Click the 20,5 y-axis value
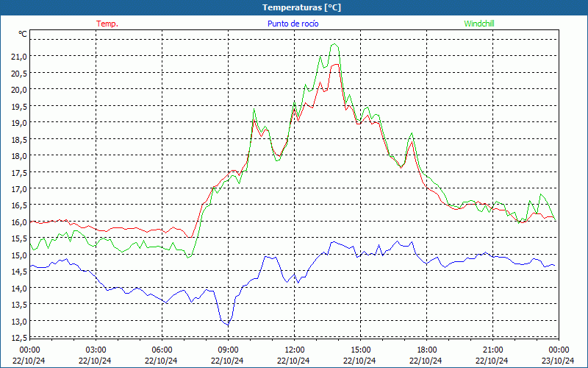The height and width of the screenshot is (368, 588). pyautogui.click(x=19, y=73)
